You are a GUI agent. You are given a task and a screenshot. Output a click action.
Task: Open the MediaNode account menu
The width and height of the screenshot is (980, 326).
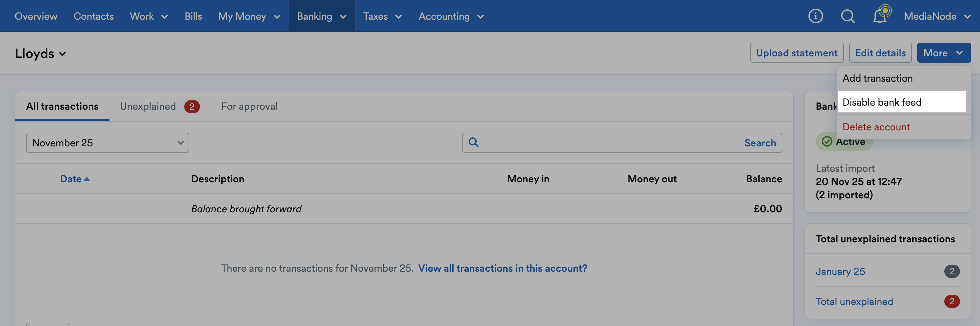[937, 16]
